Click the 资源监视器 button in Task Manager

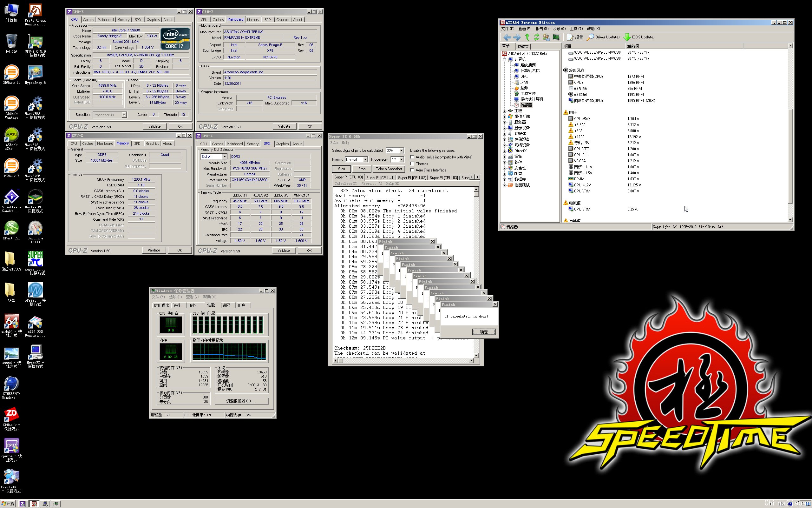coord(242,401)
